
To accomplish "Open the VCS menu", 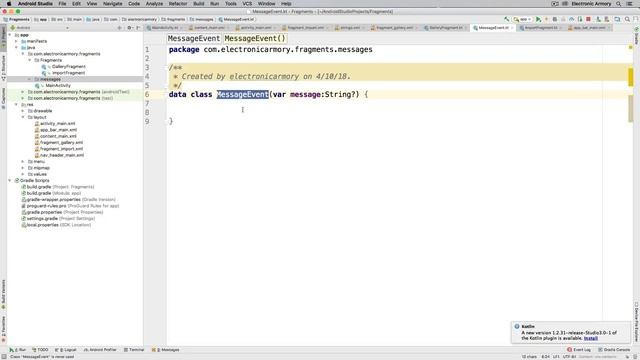I will pos(247,4).
